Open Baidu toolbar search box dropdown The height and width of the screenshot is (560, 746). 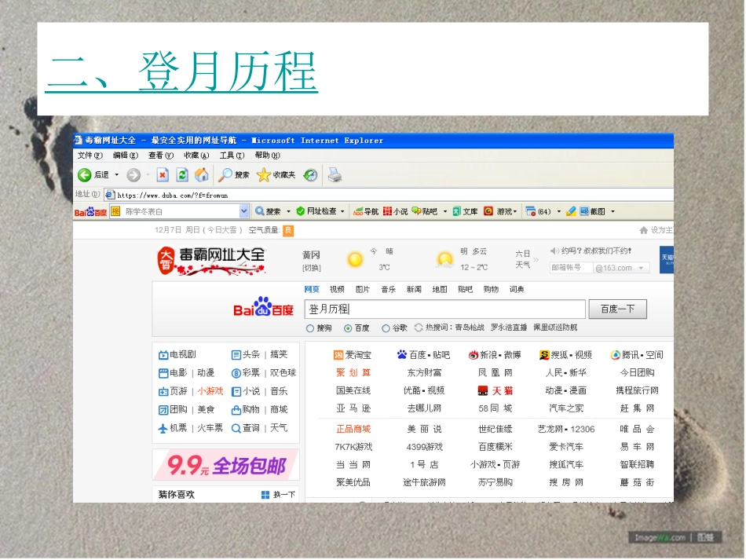(x=244, y=211)
